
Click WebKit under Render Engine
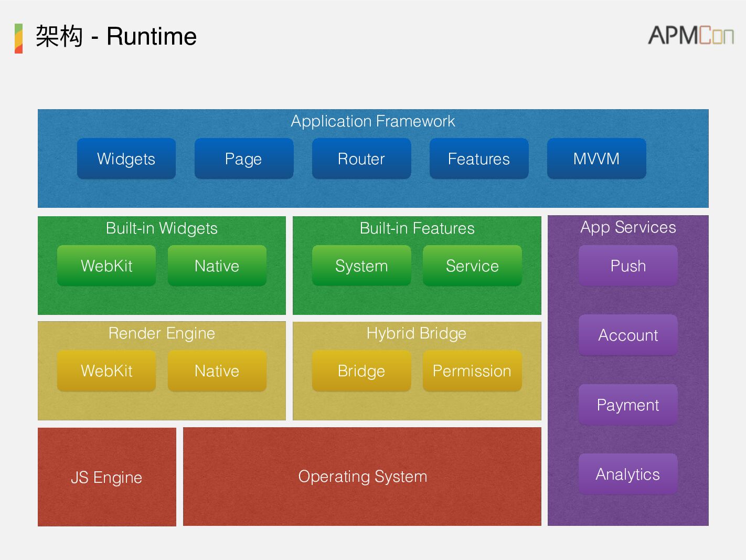pos(106,371)
